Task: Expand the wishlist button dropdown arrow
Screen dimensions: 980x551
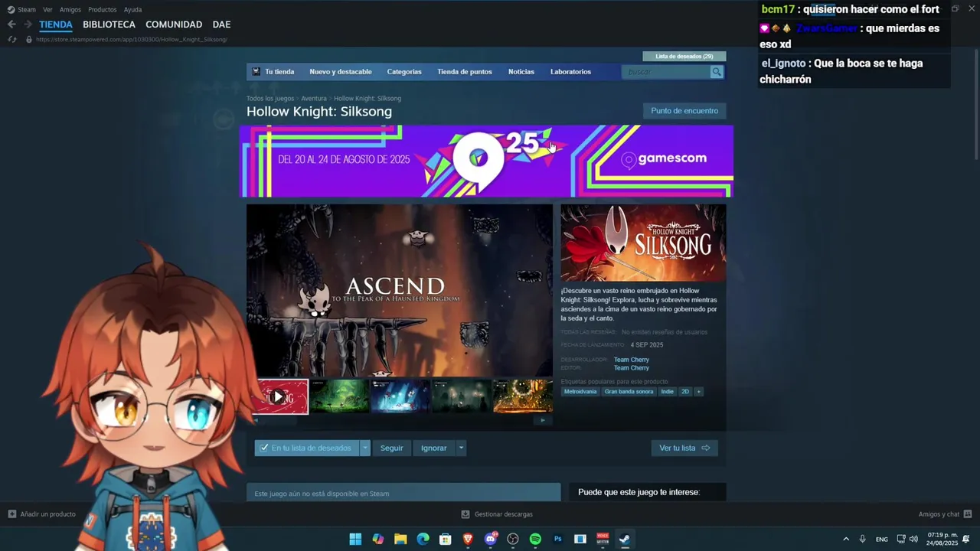Action: [365, 448]
